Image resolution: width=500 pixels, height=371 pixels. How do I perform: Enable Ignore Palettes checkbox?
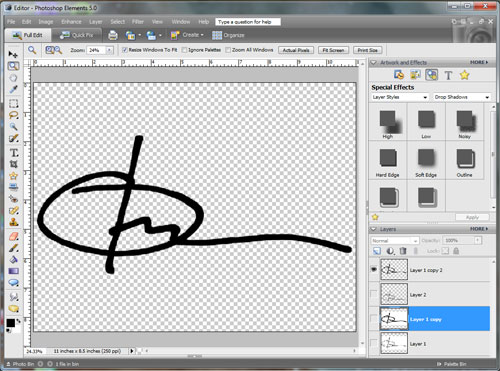[x=184, y=50]
